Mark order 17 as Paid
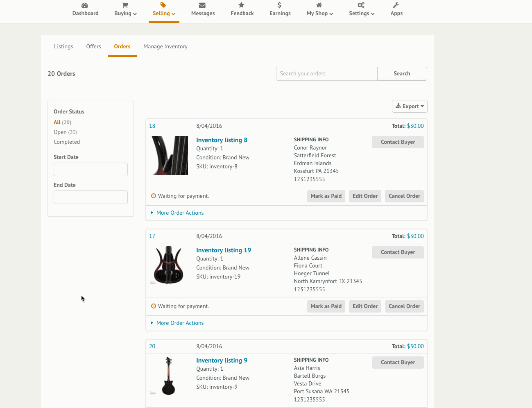Viewport: 532px width, 408px height. click(326, 306)
